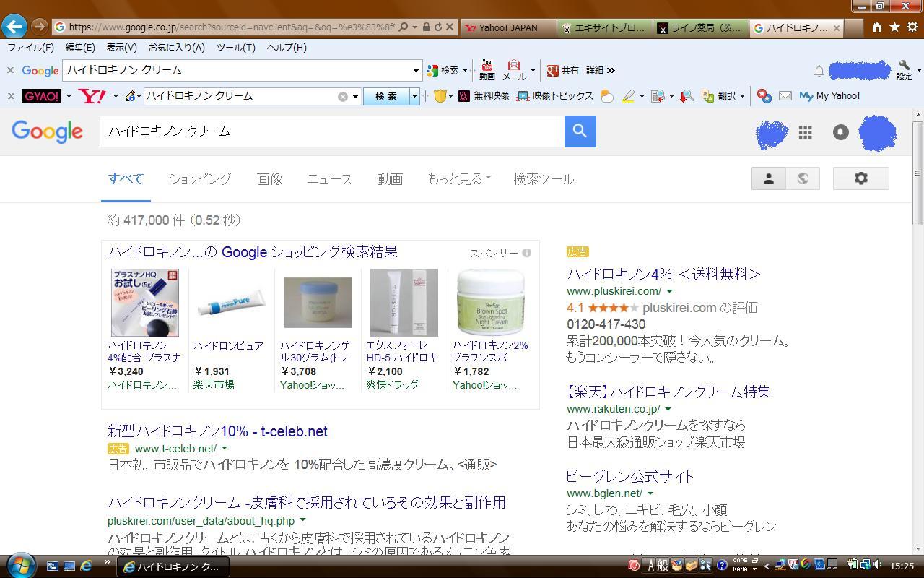Viewport: 924px width, 578px height.
Task: Click 翻訳 translate toolbar button
Action: point(719,95)
